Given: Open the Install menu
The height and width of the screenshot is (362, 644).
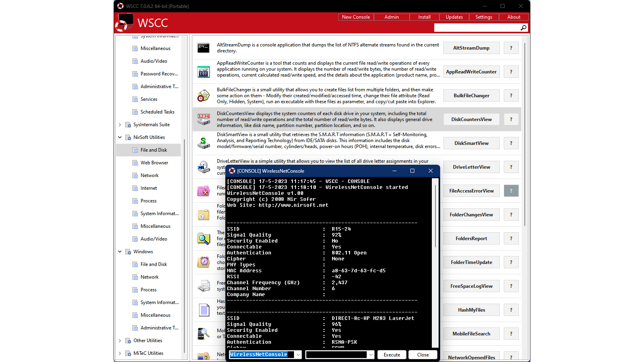Looking at the screenshot, I should [424, 17].
